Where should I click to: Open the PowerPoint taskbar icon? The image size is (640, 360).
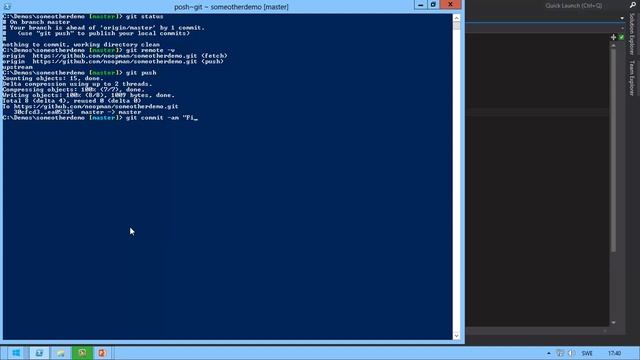102,353
